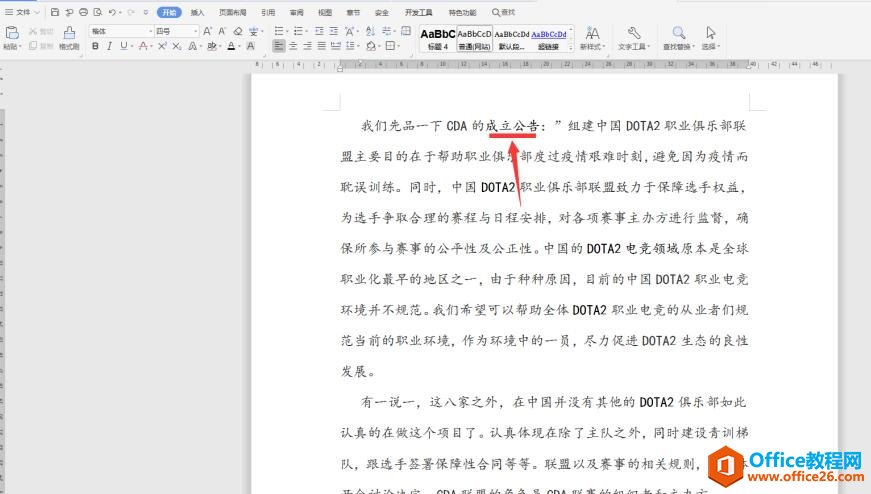Click the Copy button below Cut
871x494 pixels.
(x=41, y=46)
